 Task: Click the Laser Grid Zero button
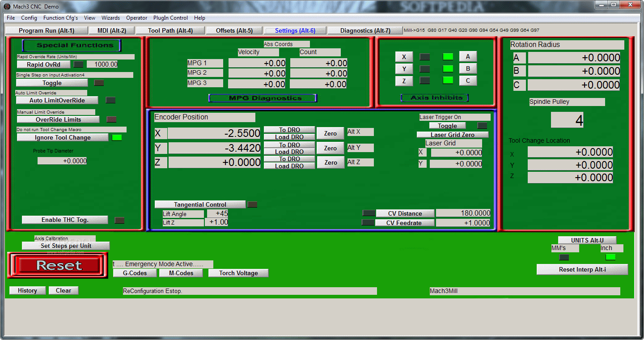click(x=453, y=135)
